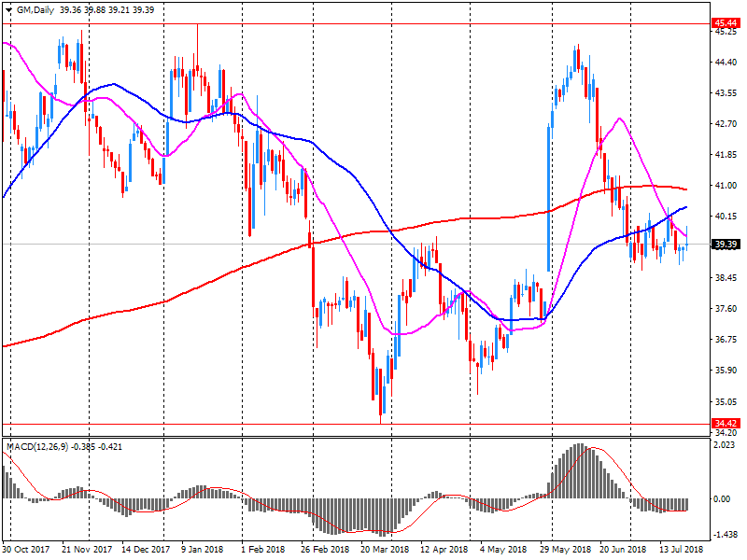The width and height of the screenshot is (747, 560).
Task: Click the 14 Dec 2017 date label
Action: 146,549
